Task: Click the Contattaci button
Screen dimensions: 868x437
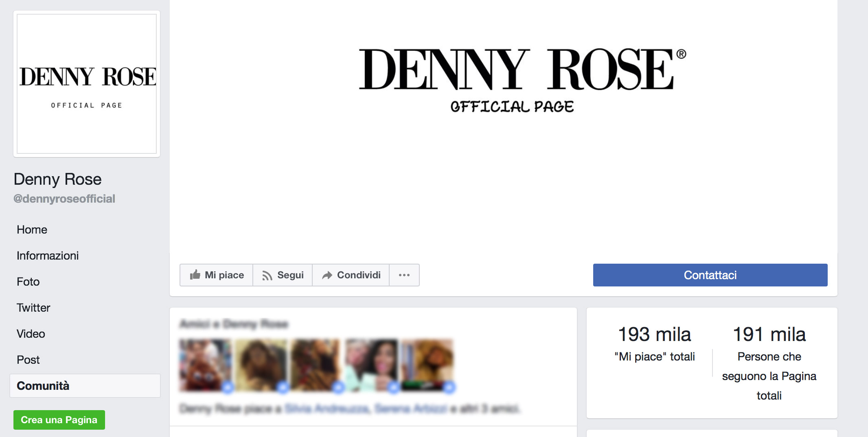Action: pos(710,275)
